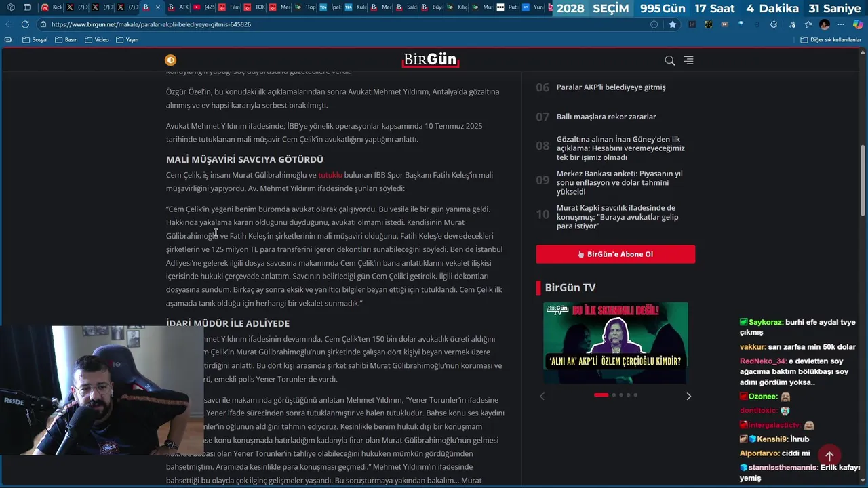Switch to the YouTube (42 tab
868x488 pixels.
[x=203, y=7]
